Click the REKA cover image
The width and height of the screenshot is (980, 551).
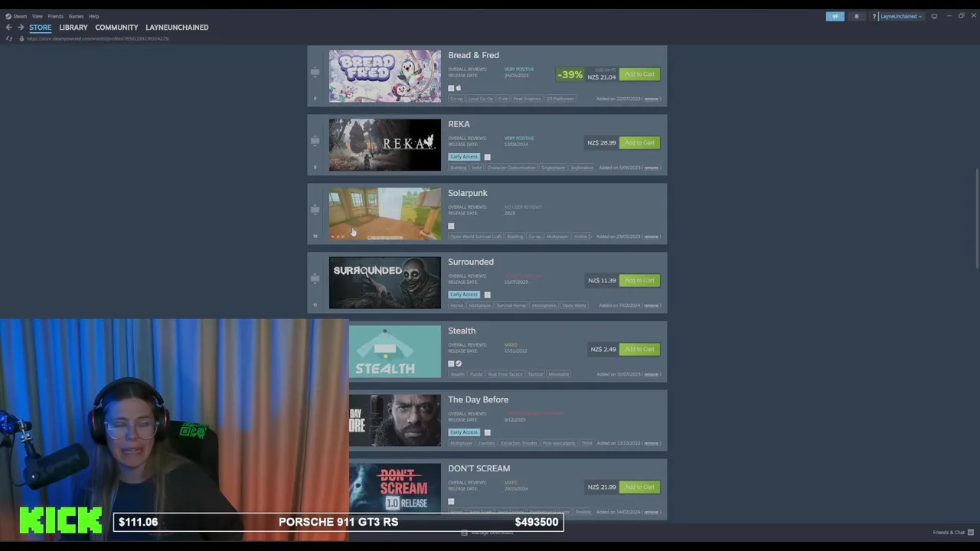(385, 145)
